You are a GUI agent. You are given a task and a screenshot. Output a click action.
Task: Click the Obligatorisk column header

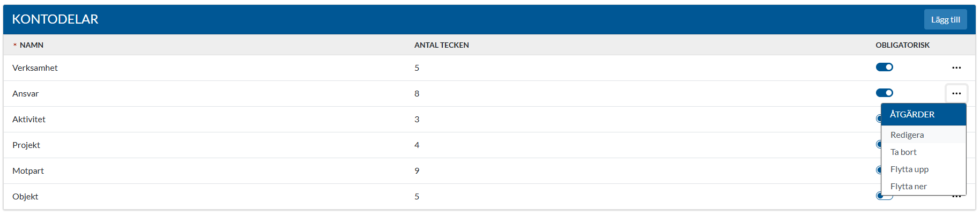point(902,45)
